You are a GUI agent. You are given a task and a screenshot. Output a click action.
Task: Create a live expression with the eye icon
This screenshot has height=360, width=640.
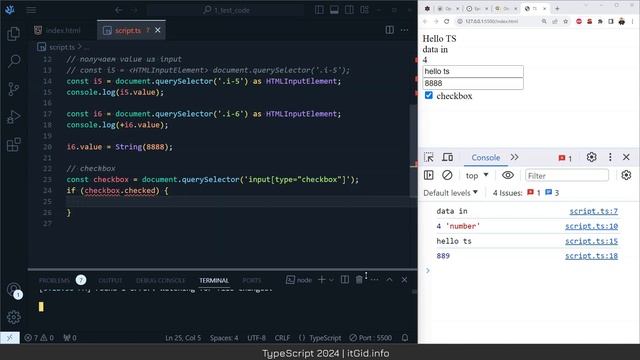pyautogui.click(x=508, y=176)
